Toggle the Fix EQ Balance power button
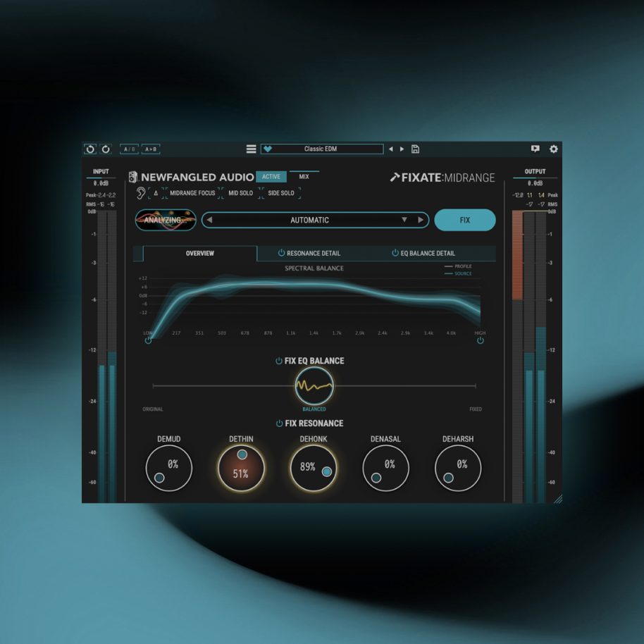 279,361
